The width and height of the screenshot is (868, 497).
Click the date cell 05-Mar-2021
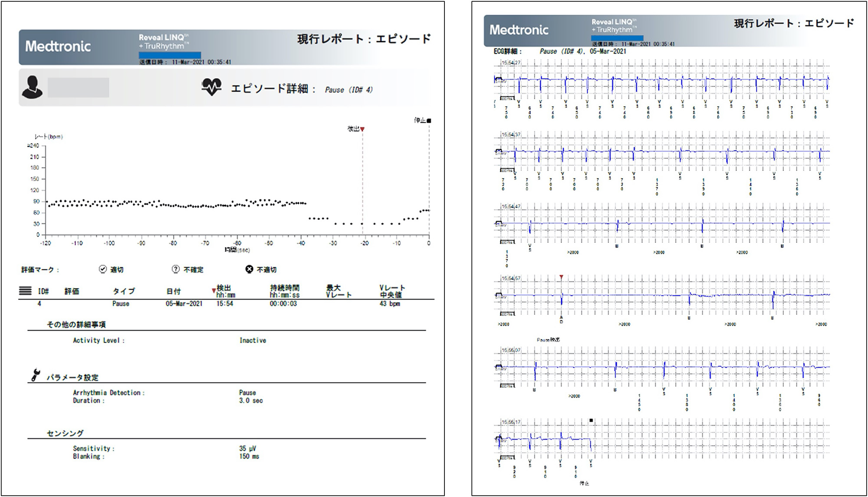point(184,304)
